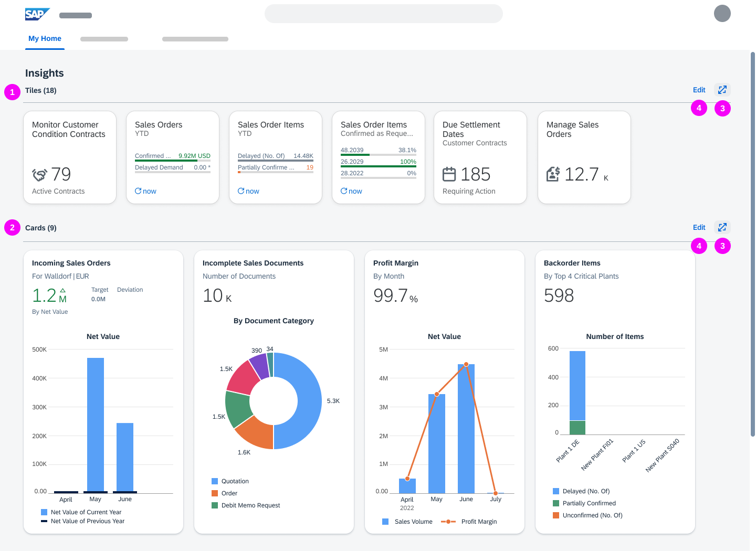Viewport: 756px width, 551px height.
Task: Expand the Cards section to full screen
Action: coord(722,227)
